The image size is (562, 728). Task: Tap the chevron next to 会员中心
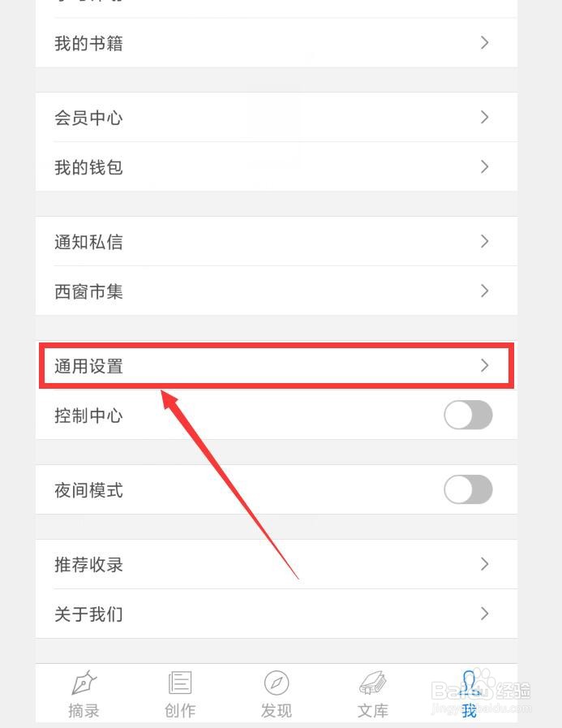coord(485,118)
